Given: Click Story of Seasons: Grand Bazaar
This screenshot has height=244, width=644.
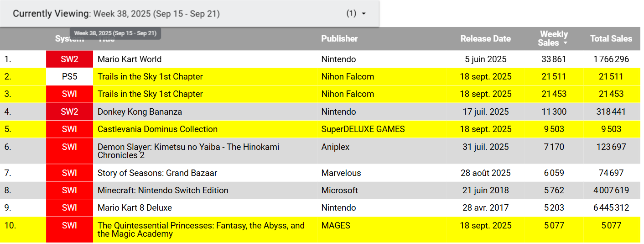Looking at the screenshot, I should click(157, 173).
